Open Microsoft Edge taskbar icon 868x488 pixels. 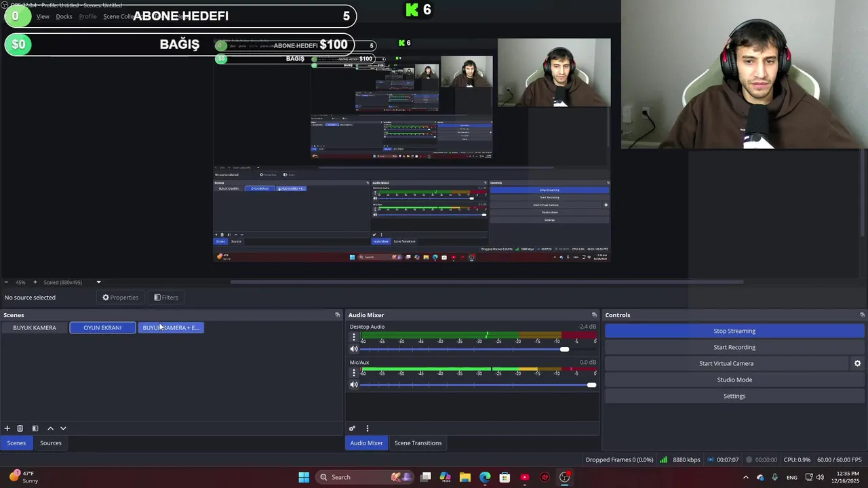pos(485,477)
